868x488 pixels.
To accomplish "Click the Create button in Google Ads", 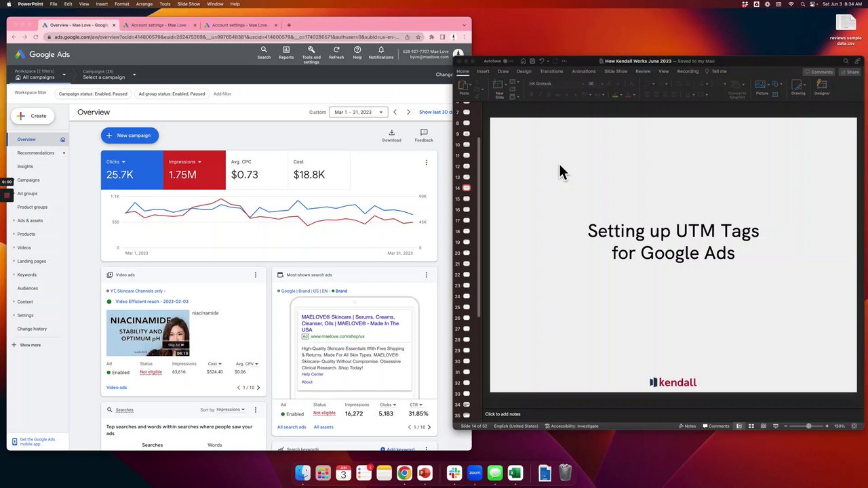I will pos(33,116).
